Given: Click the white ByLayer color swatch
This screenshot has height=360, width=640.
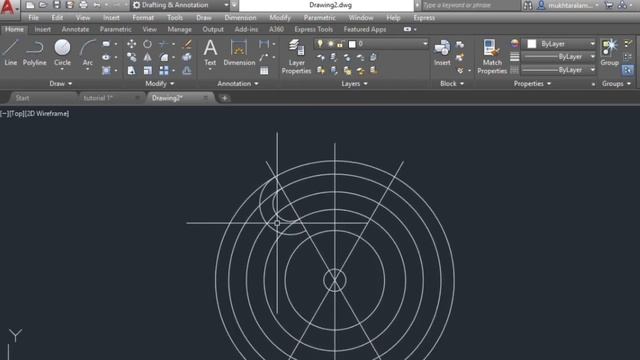Looking at the screenshot, I should [531, 44].
